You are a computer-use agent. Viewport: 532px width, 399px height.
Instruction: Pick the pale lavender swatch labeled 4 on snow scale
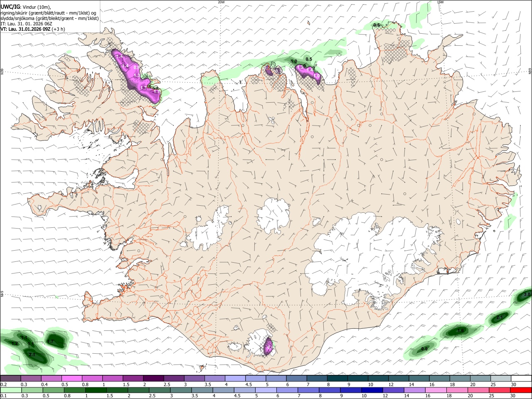(234, 378)
